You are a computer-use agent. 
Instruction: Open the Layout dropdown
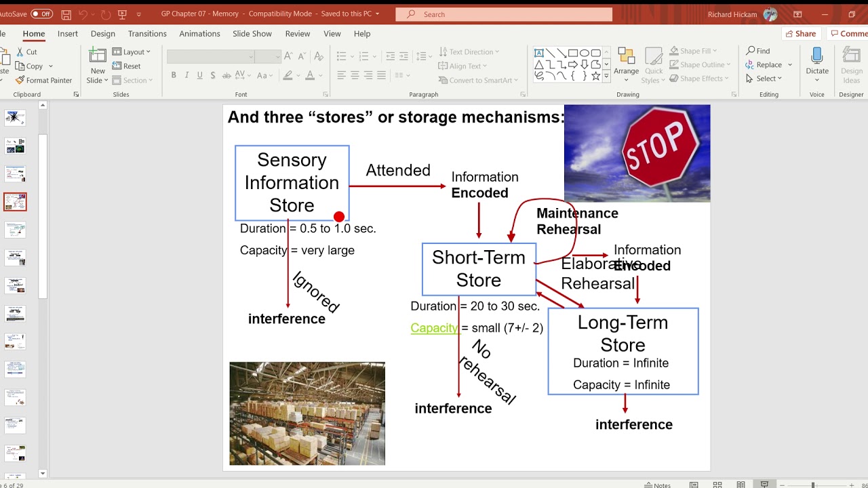point(132,52)
